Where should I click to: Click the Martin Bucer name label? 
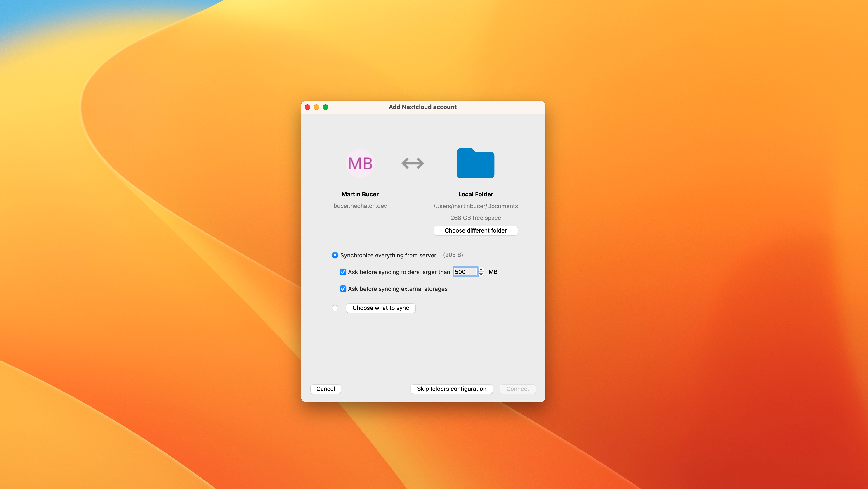360,194
